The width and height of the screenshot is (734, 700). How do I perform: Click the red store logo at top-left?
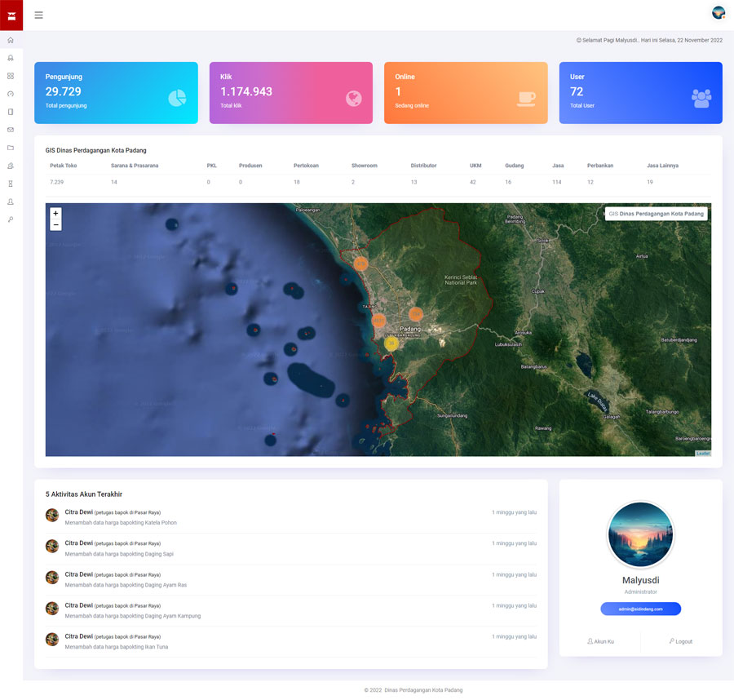(11, 15)
